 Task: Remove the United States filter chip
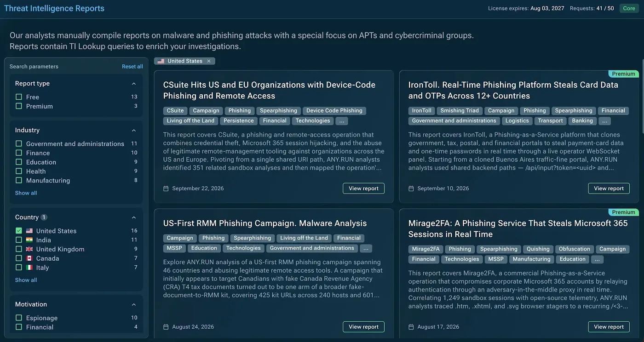pyautogui.click(x=208, y=61)
